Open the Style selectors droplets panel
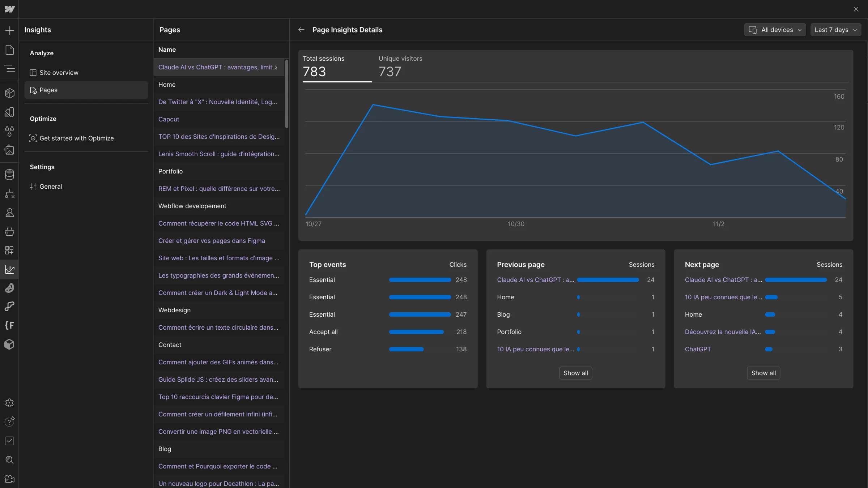 click(x=9, y=131)
